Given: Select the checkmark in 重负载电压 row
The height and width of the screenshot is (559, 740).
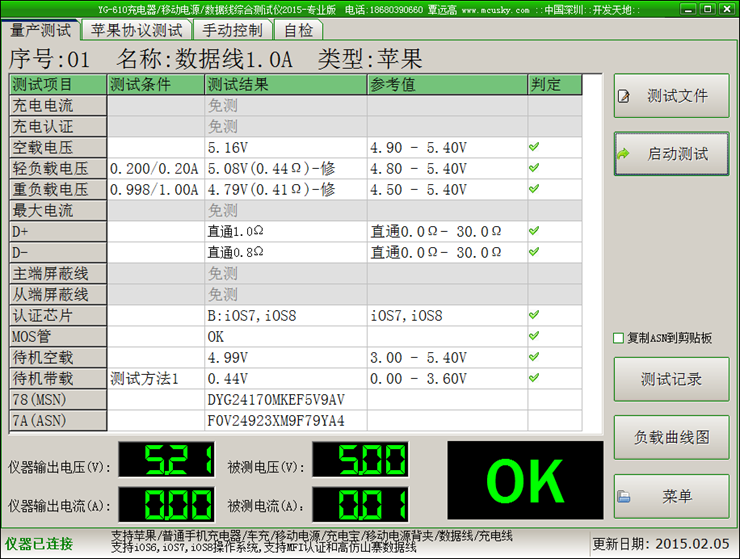Looking at the screenshot, I should pos(534,189).
